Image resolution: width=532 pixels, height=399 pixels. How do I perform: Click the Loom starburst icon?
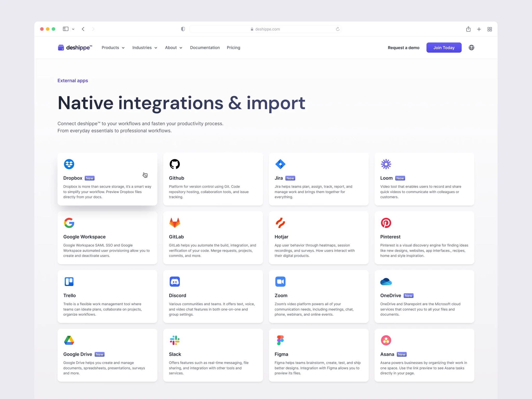386,164
